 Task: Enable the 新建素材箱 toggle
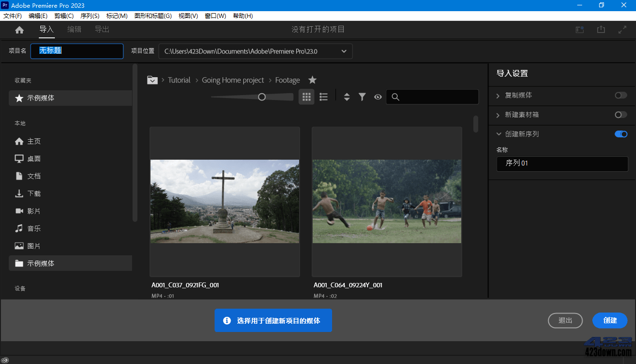click(x=620, y=115)
